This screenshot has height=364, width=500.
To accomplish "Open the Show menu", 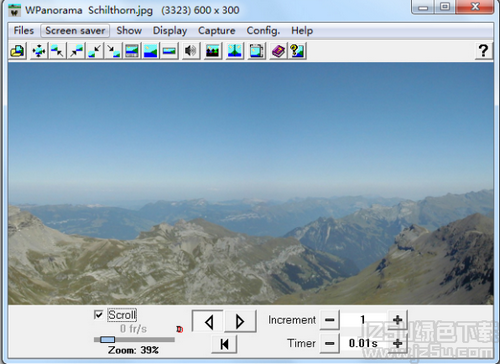I will 129,31.
